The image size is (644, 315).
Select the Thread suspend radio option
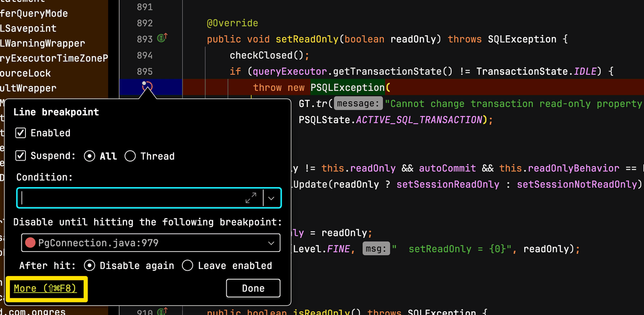point(130,156)
